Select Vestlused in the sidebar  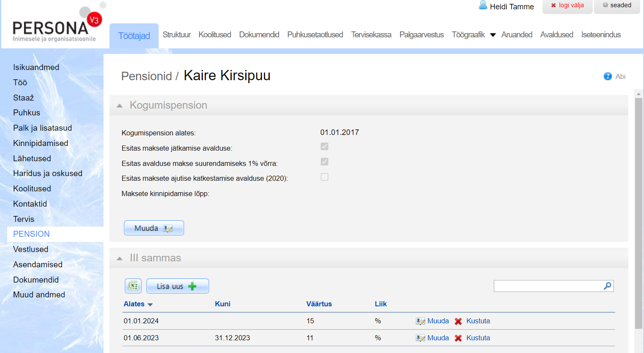coord(31,249)
